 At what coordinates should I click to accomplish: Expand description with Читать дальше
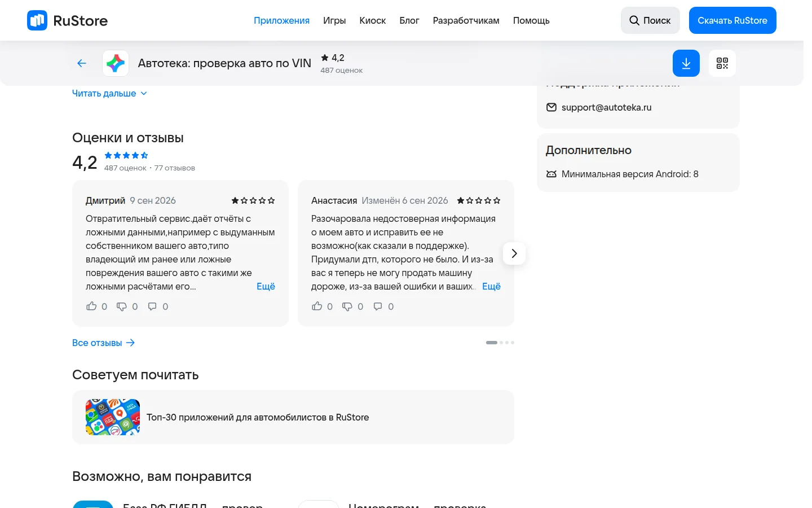click(x=109, y=93)
